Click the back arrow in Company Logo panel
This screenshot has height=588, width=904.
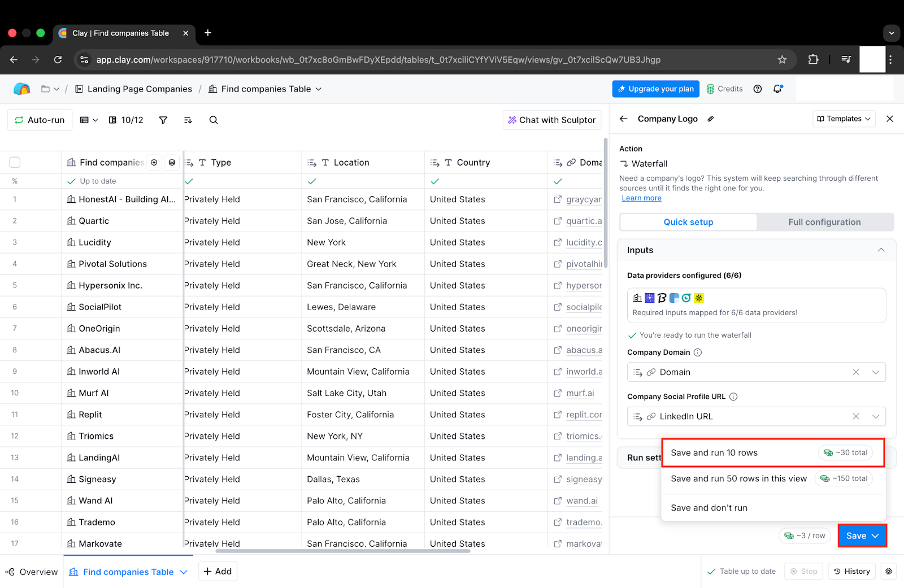click(x=624, y=119)
